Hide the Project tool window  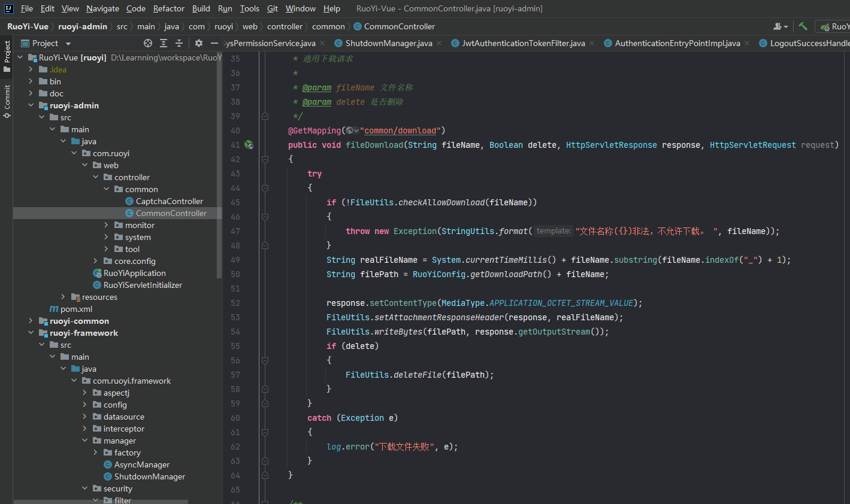coord(214,43)
